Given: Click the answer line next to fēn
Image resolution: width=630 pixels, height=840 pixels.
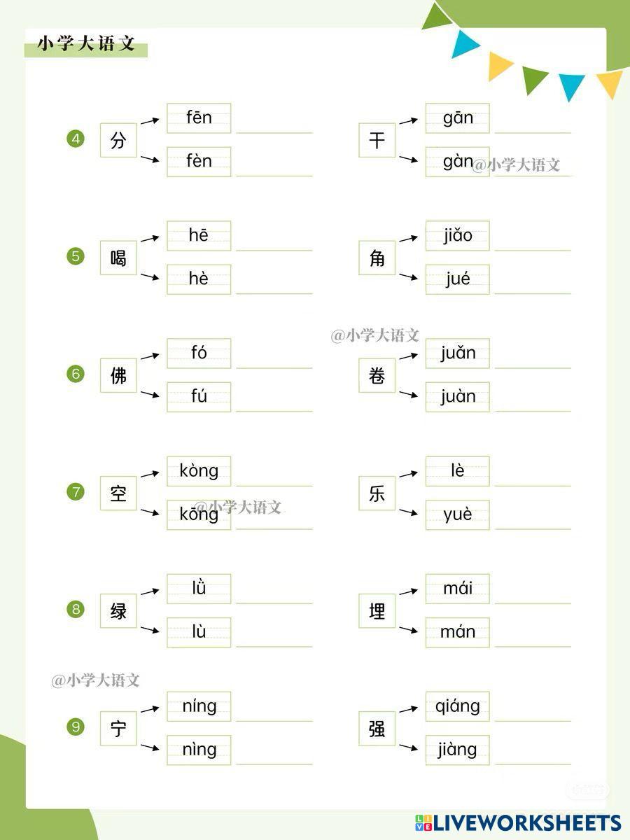Looking at the screenshot, I should tap(274, 123).
